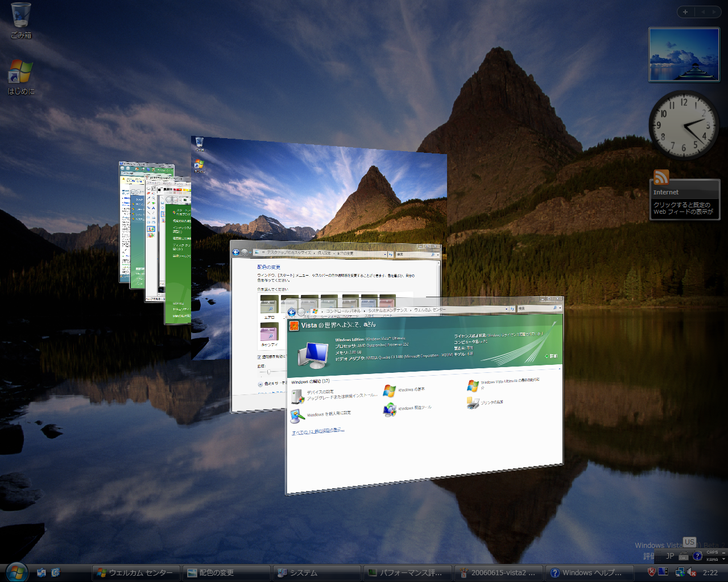Image resolution: width=728 pixels, height=582 pixels.
Task: Open the language bar options dropdown arrow
Action: [723, 559]
